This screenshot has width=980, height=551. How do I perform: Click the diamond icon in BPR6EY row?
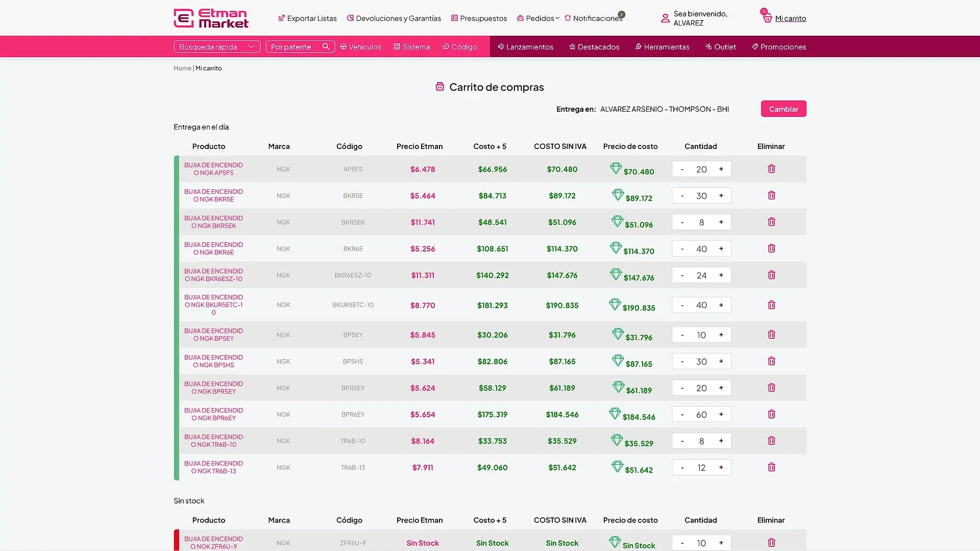point(615,413)
